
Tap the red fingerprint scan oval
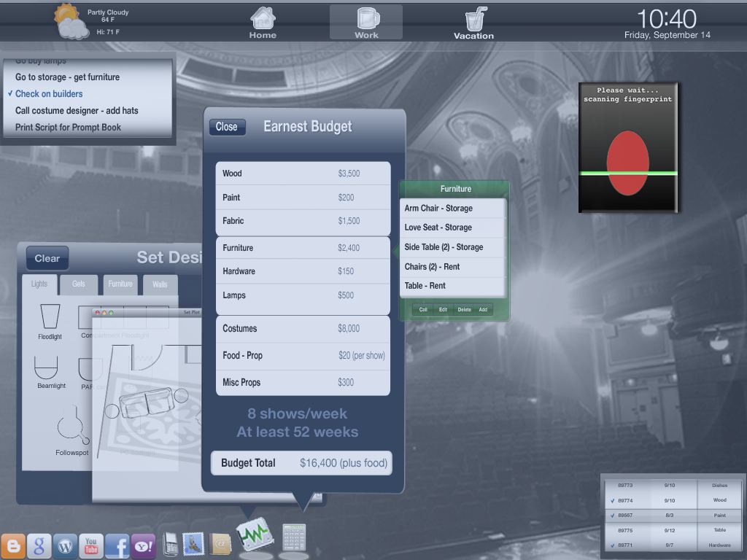[628, 163]
